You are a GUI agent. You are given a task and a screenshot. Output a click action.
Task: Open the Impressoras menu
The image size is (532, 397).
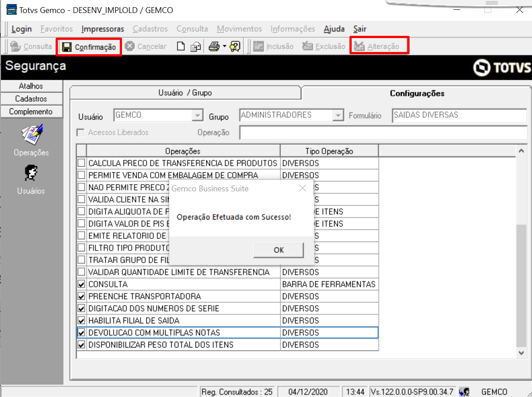(x=102, y=29)
